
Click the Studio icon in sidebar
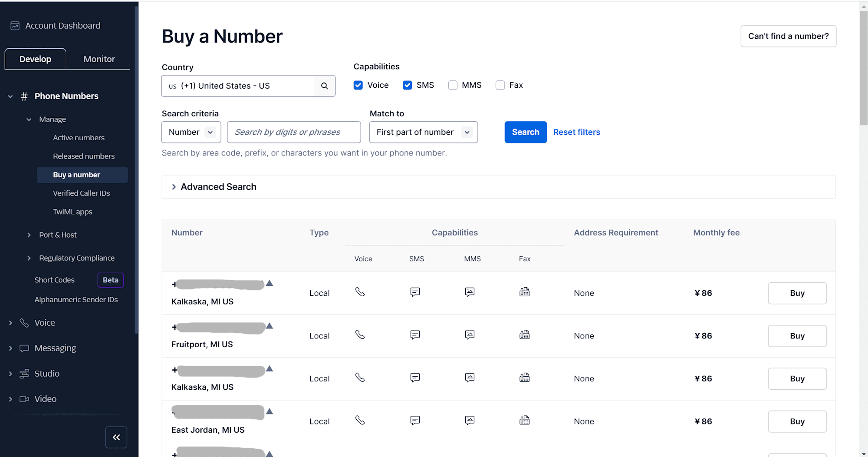pos(24,374)
